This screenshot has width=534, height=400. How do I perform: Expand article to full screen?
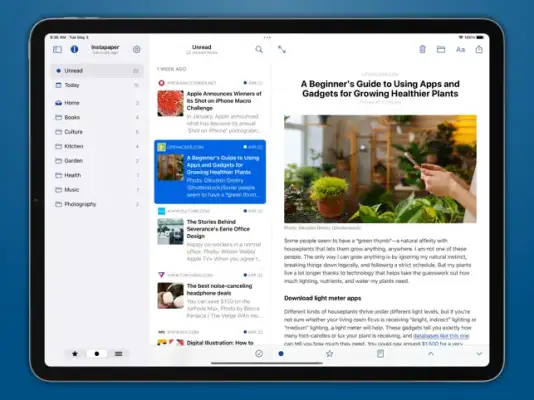(x=282, y=49)
